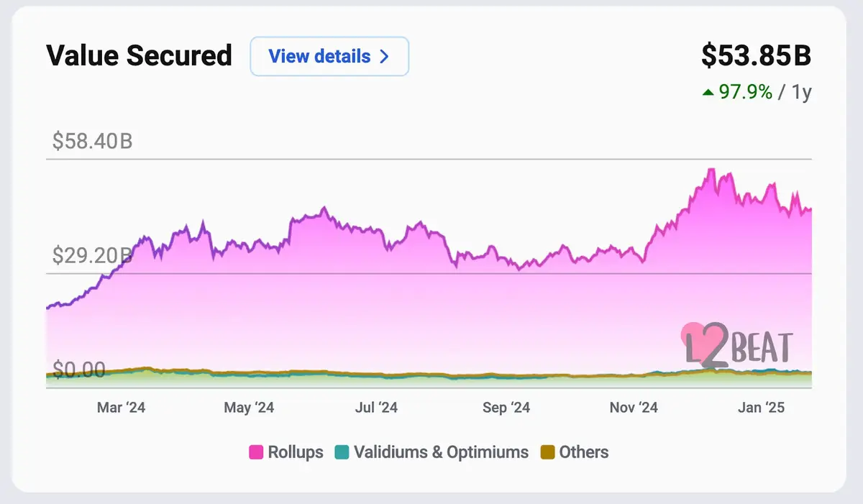863x504 pixels.
Task: Select the Nov '24 x-axis marker
Action: point(634,408)
